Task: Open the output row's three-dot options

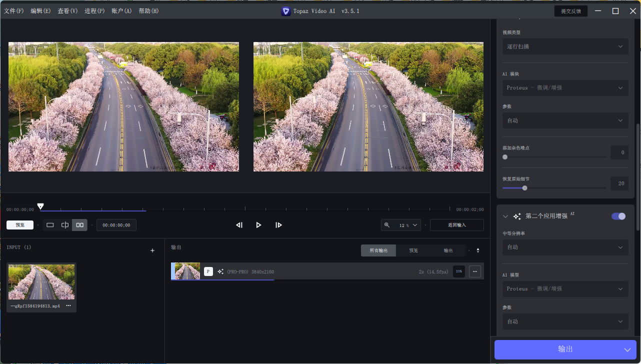Action: 475,271
